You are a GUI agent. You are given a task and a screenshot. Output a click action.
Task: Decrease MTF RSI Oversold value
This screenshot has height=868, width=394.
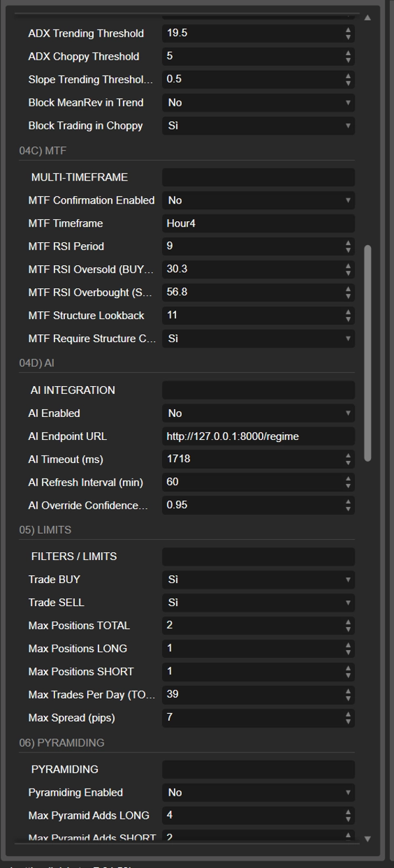(x=348, y=273)
